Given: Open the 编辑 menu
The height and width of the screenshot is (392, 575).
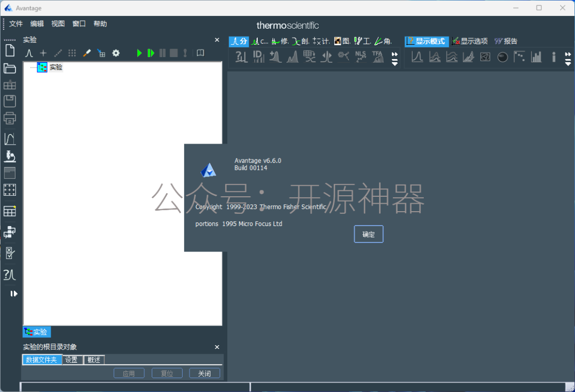Looking at the screenshot, I should 37,24.
